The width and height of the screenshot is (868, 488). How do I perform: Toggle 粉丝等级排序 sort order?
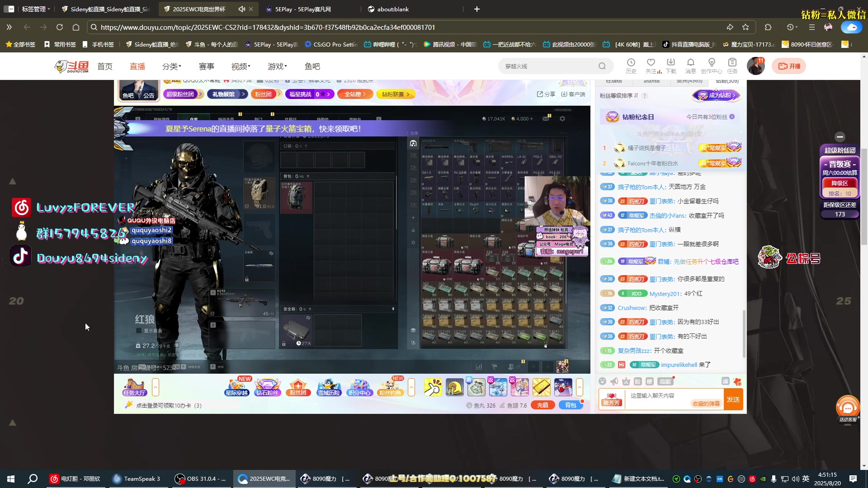(619, 95)
